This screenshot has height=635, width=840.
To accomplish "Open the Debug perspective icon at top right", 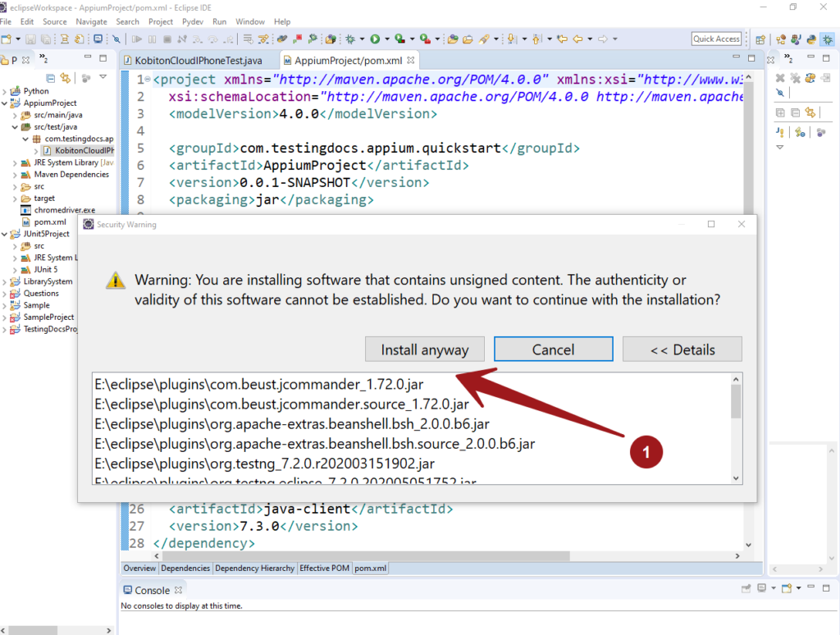I will click(827, 39).
